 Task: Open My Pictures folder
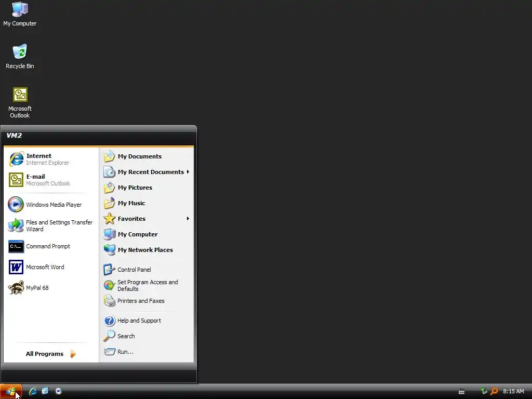click(x=147, y=188)
